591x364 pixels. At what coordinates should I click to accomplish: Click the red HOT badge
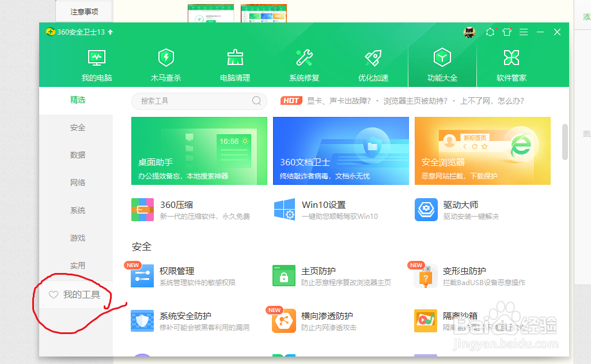tap(291, 101)
